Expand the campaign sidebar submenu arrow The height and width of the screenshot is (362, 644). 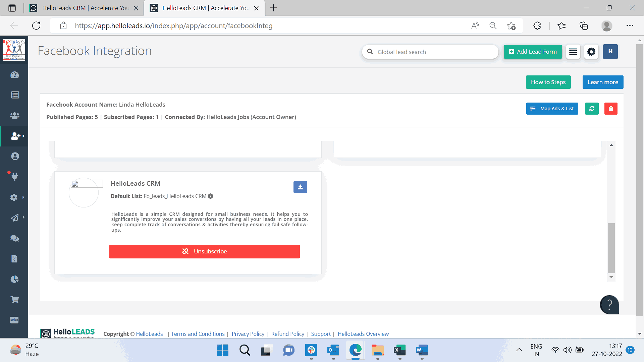click(23, 217)
